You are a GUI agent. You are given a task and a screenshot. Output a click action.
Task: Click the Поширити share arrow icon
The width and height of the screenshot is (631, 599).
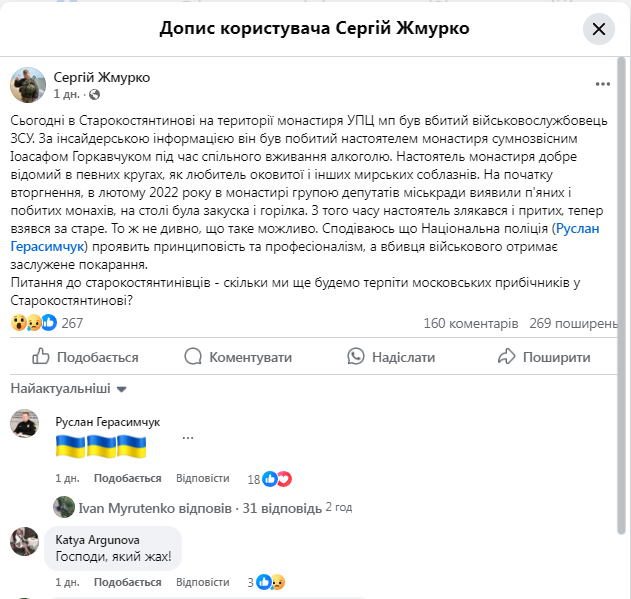point(506,357)
